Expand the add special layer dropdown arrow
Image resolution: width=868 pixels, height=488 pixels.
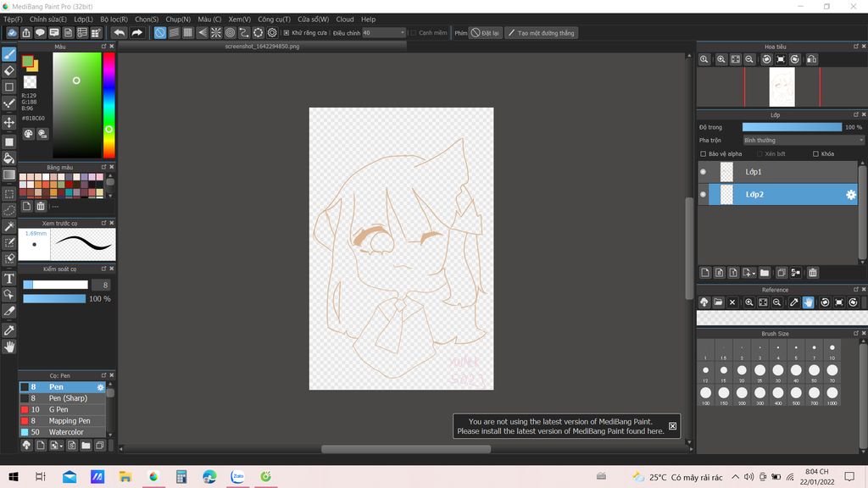[754, 274]
